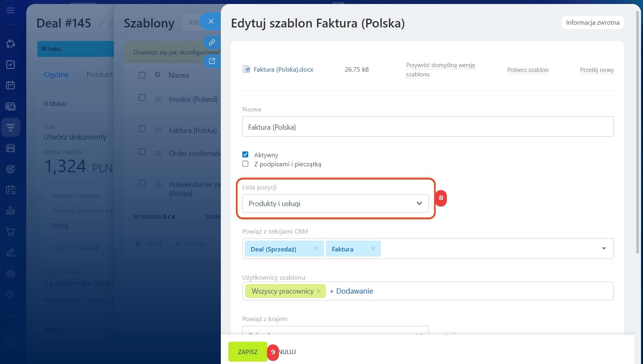Click the editor panel's vertical scrollbar

click(638, 131)
